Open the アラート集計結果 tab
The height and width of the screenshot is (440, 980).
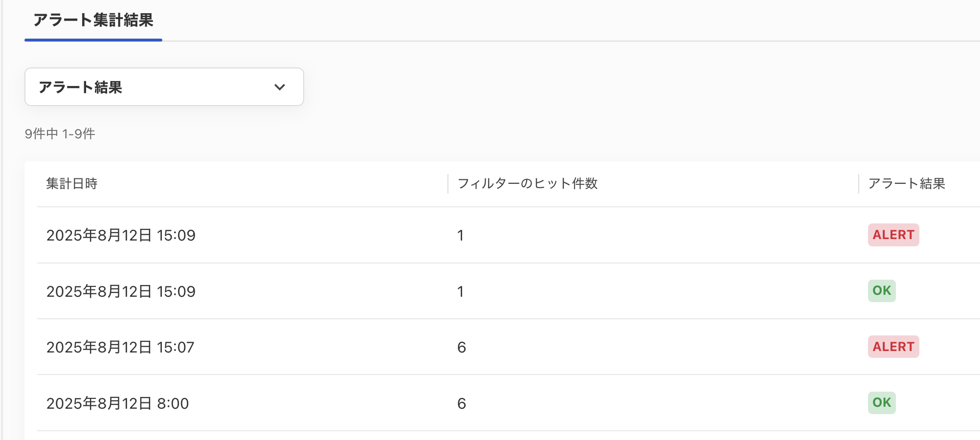click(93, 21)
